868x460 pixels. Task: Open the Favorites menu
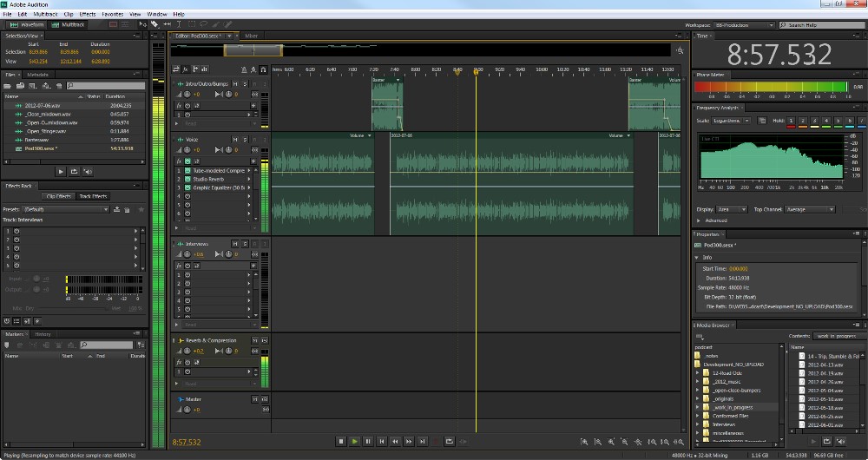tap(112, 14)
